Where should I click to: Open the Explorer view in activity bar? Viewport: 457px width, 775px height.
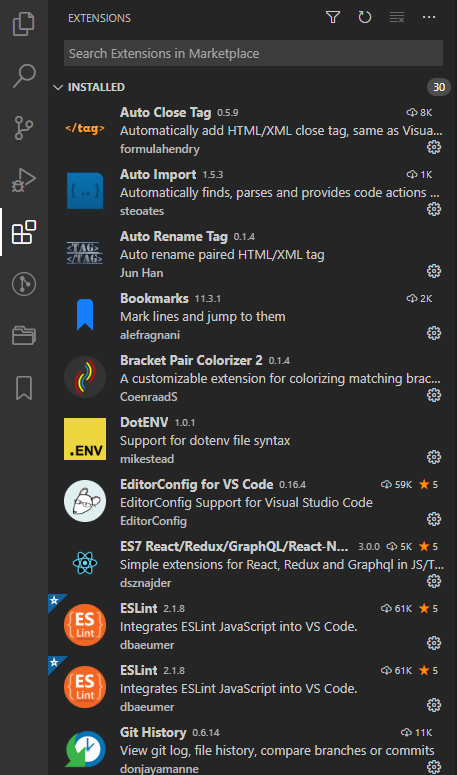[x=24, y=24]
